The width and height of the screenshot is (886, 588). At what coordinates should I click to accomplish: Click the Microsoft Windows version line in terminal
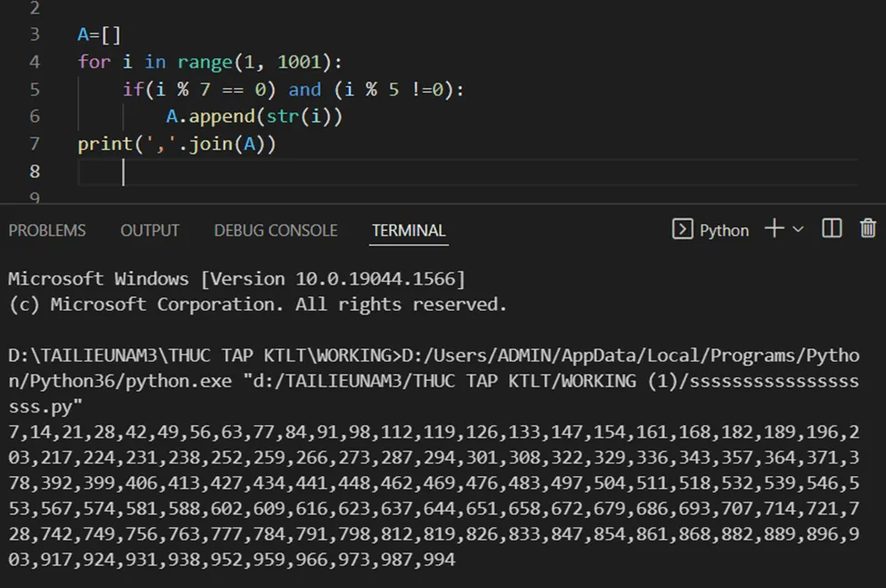(x=236, y=279)
